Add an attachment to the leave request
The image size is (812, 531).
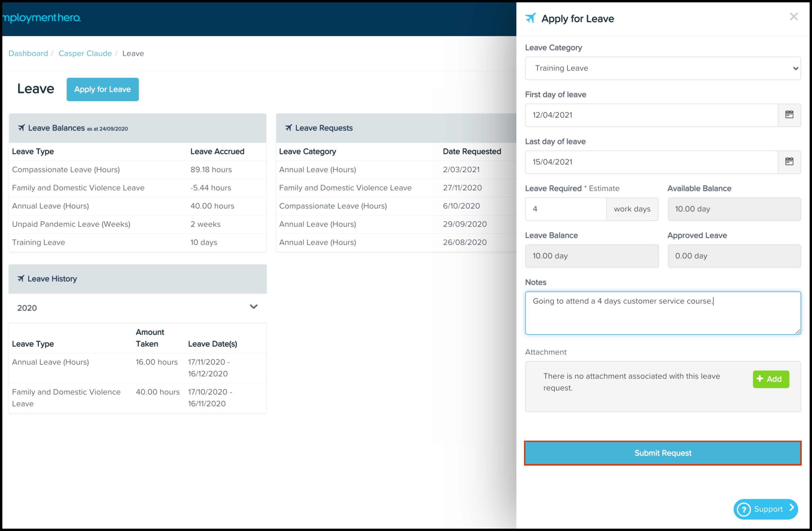770,379
